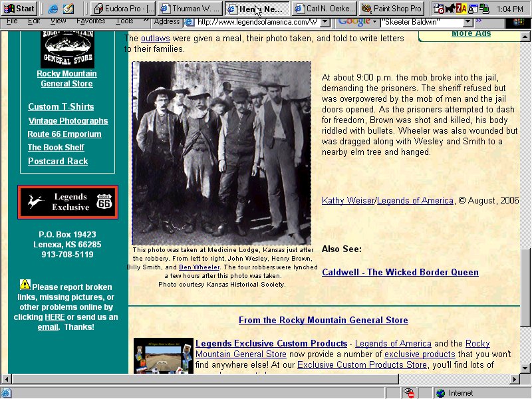Click the horizontal scrollbar thumb
The width and height of the screenshot is (532, 399).
(x=205, y=378)
